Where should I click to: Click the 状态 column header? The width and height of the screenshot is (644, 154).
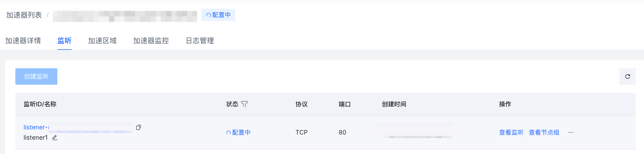point(232,104)
